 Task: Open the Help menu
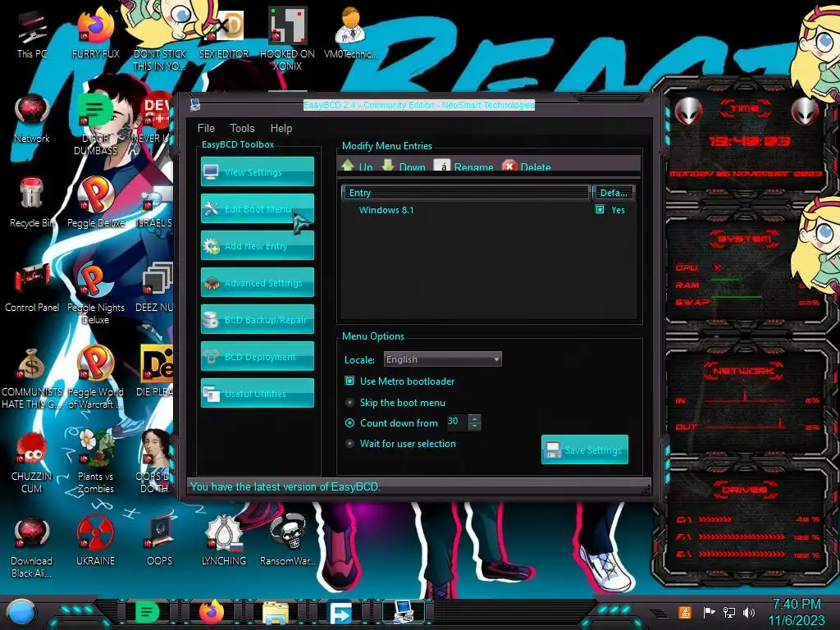coord(281,128)
